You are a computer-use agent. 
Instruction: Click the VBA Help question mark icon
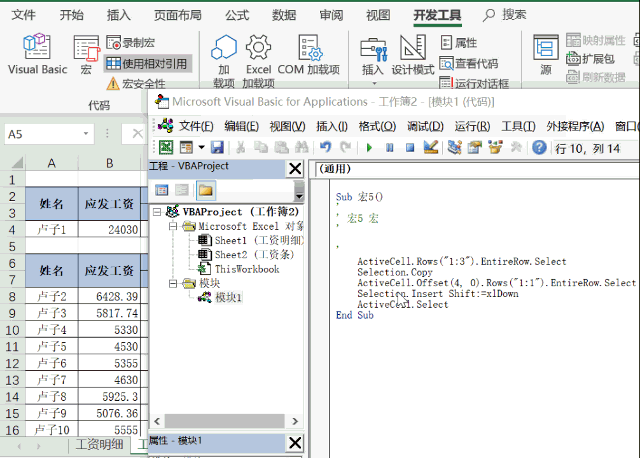click(x=539, y=147)
